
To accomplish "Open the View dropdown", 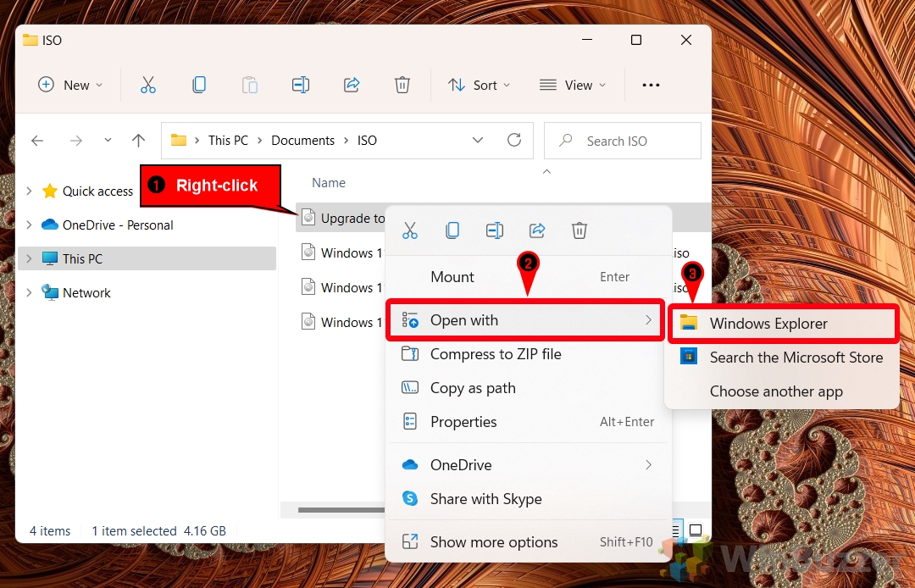I will (x=572, y=86).
